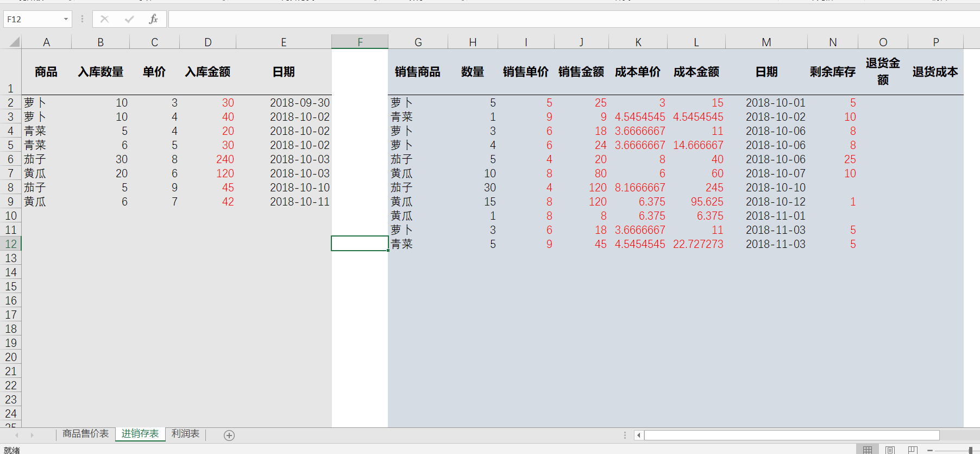This screenshot has width=980, height=454.
Task: Click the Select All corner triangle
Action: pyautogui.click(x=14, y=42)
